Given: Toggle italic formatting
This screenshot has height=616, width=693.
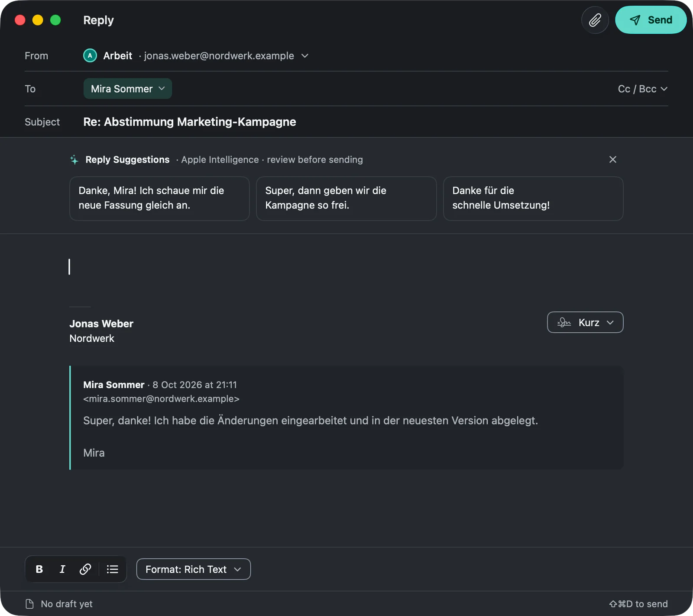Looking at the screenshot, I should tap(62, 569).
